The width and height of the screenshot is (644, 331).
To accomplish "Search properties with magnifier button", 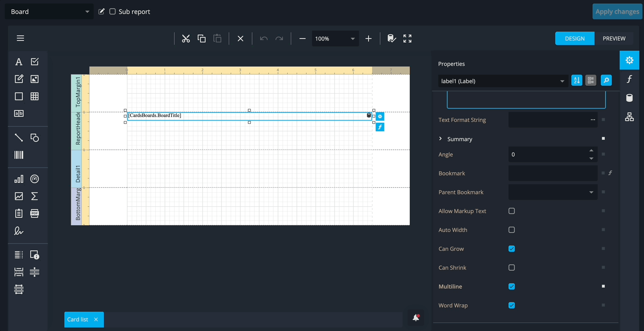I will pos(606,80).
